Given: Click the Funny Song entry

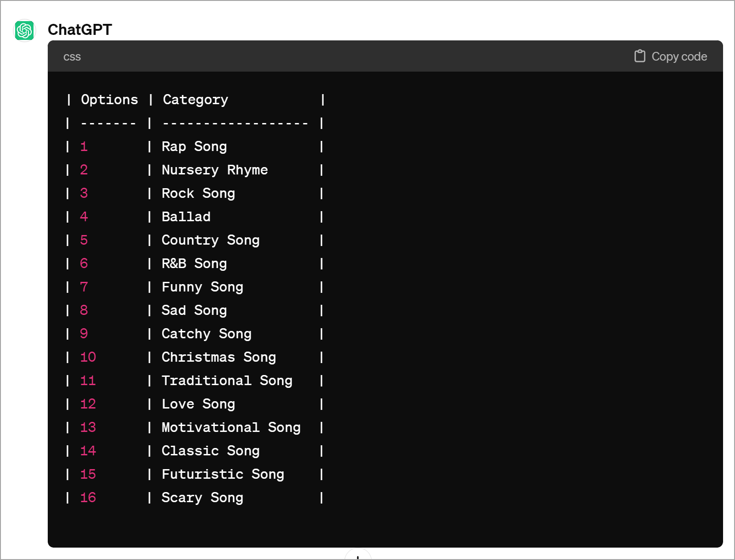Looking at the screenshot, I should tap(202, 287).
